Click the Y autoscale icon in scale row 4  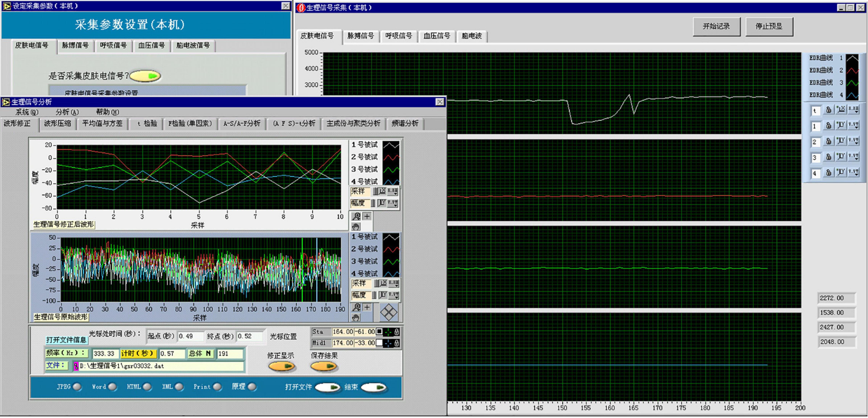point(841,172)
